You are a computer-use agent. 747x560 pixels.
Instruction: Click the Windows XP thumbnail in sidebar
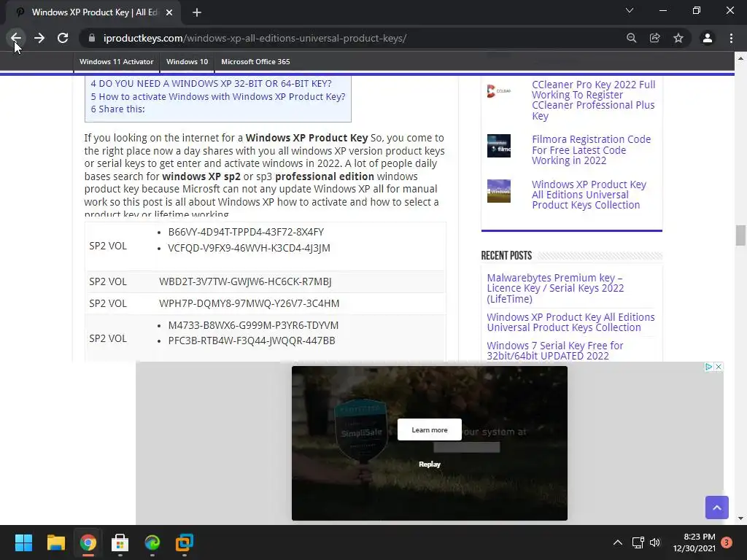[x=499, y=191]
